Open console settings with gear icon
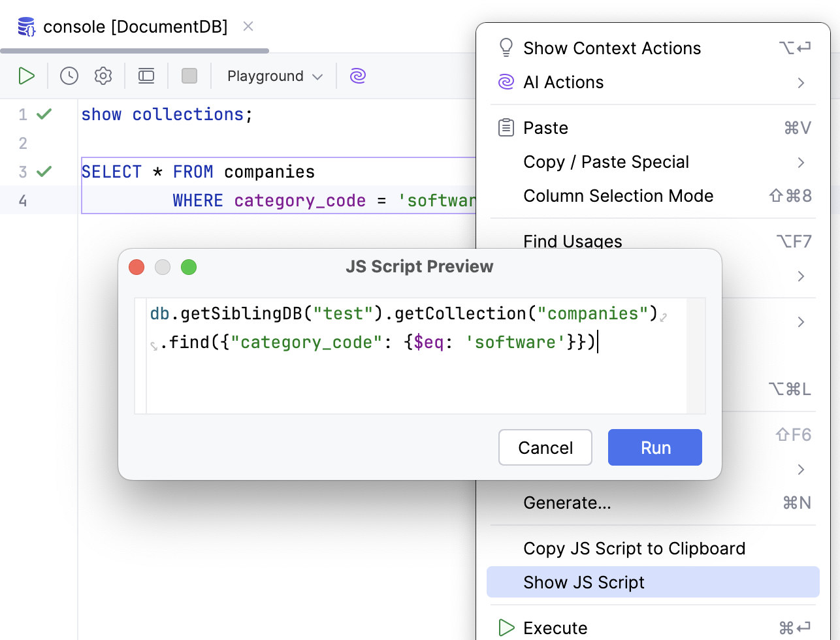Screen dimensions: 840x640 click(x=103, y=76)
